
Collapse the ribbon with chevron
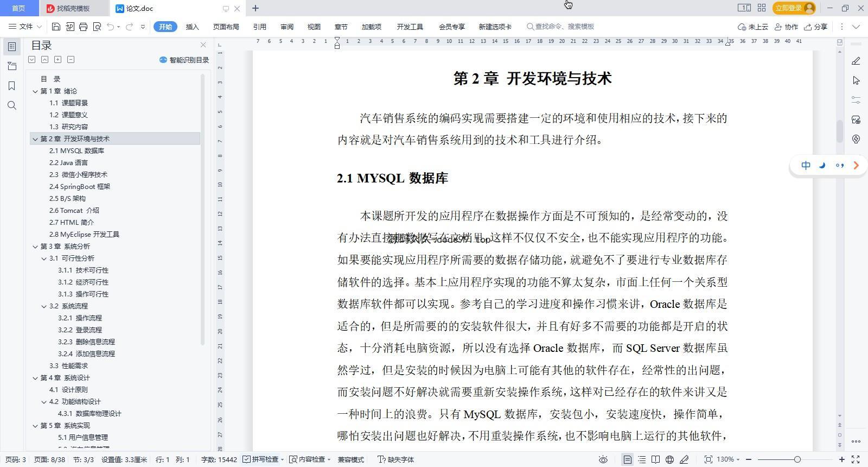[x=856, y=27]
